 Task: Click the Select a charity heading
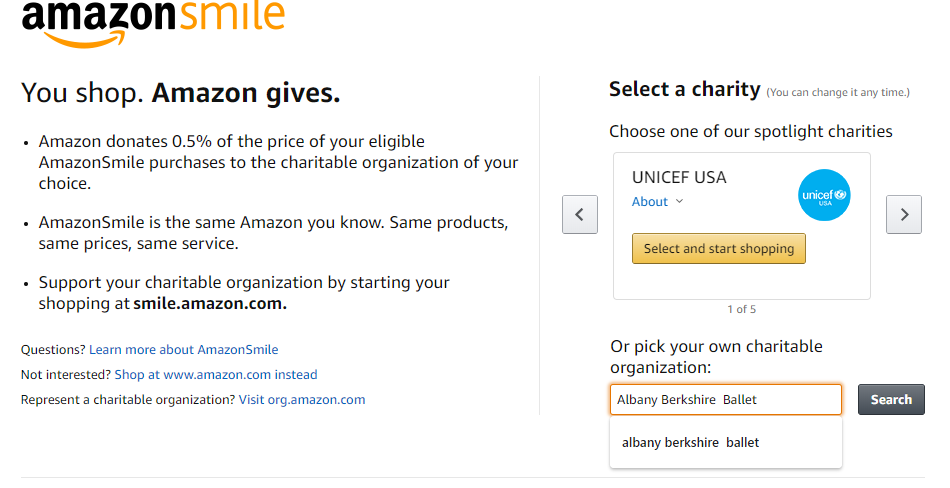[684, 89]
